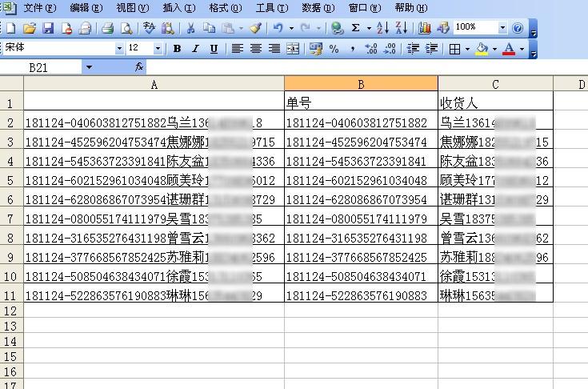Viewport: 588px width, 389px height.
Task: Increase indent icon
Action: [x=432, y=48]
